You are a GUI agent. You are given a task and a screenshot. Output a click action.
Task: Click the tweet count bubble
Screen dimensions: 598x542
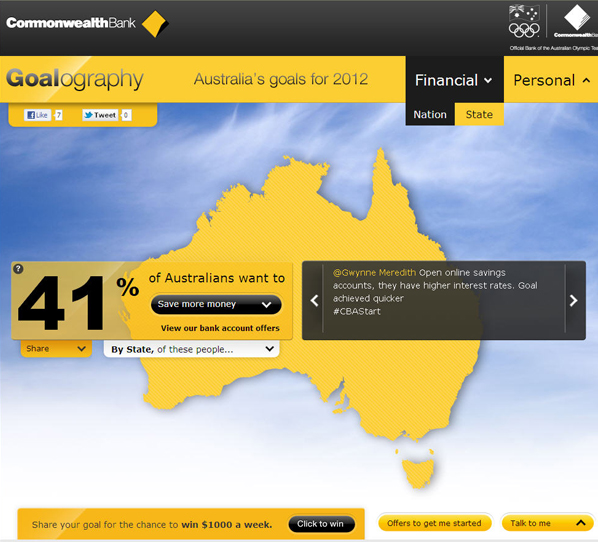coord(126,115)
